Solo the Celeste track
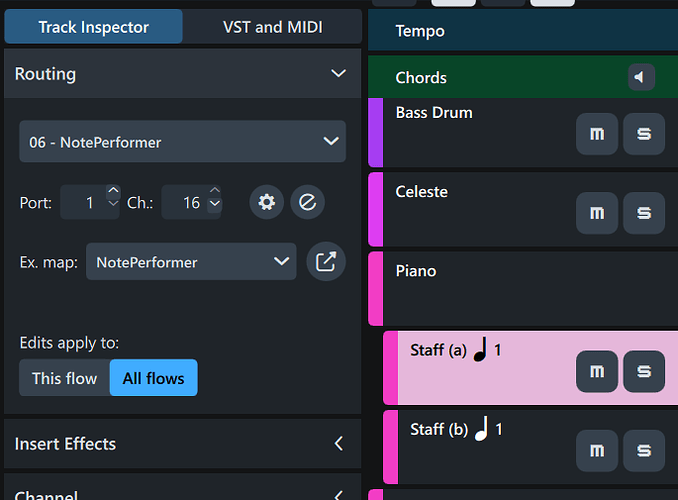678x500 pixels. 644,213
